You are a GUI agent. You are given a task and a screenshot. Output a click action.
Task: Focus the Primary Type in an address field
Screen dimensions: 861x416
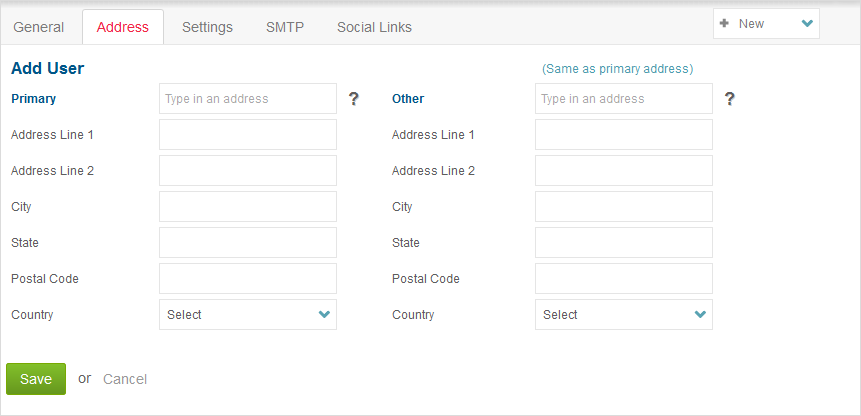click(x=248, y=99)
